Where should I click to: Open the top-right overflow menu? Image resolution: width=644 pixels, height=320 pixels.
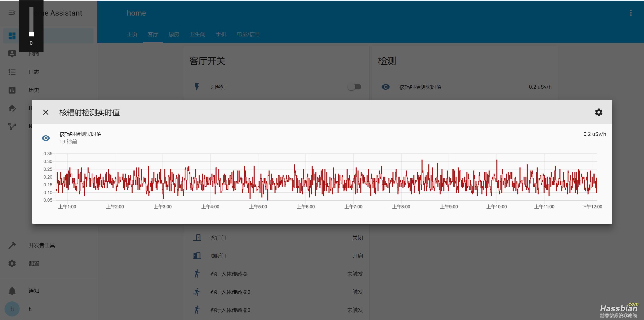(631, 13)
